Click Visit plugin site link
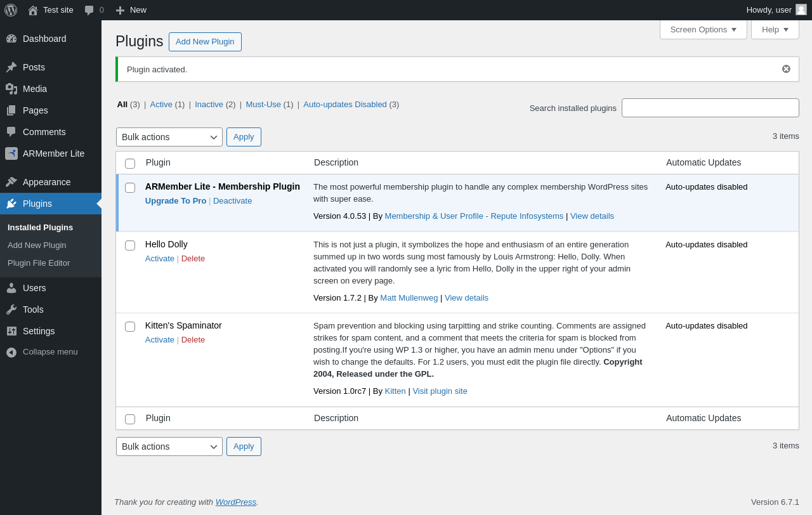812x515 pixels. tap(440, 391)
